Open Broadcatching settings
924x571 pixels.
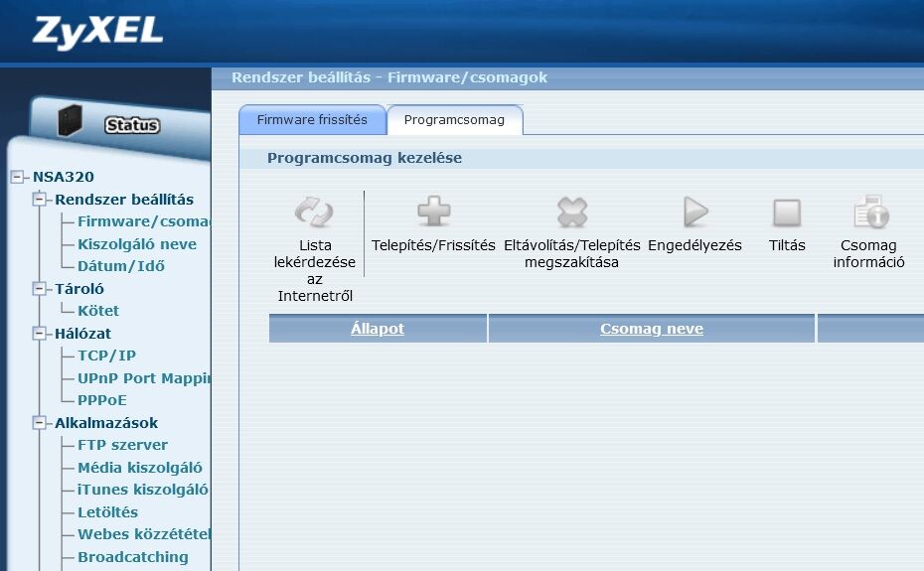point(132,557)
